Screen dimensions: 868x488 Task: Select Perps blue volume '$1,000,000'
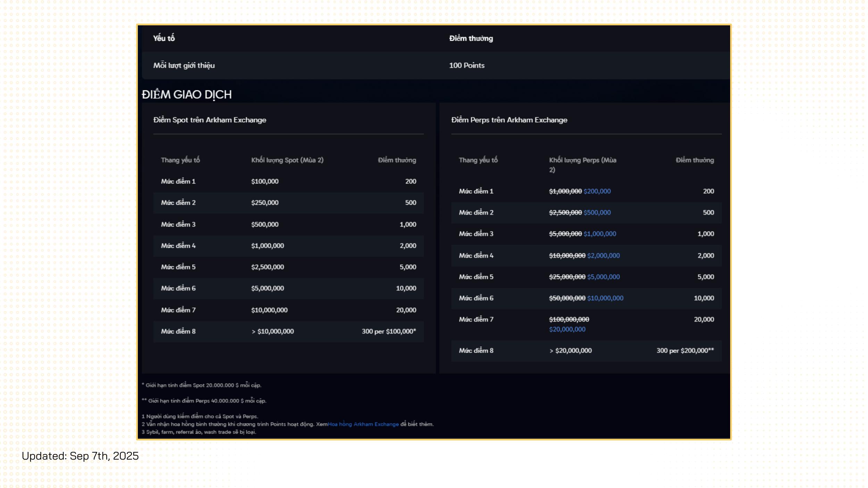(x=600, y=234)
